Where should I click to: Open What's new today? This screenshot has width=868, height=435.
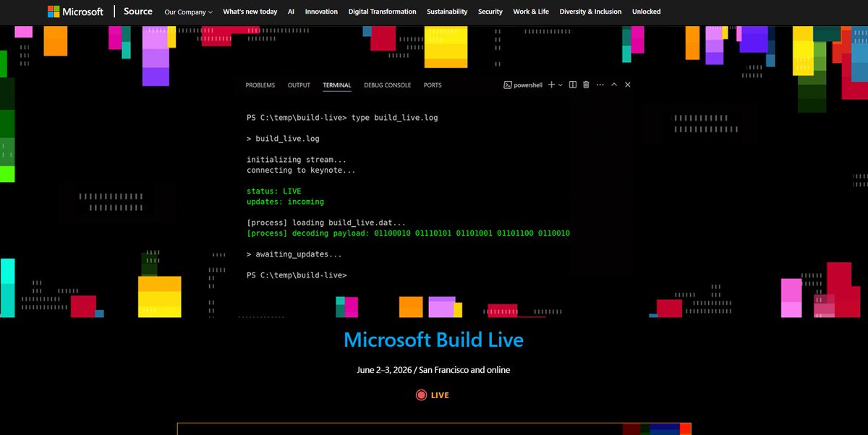(x=250, y=12)
